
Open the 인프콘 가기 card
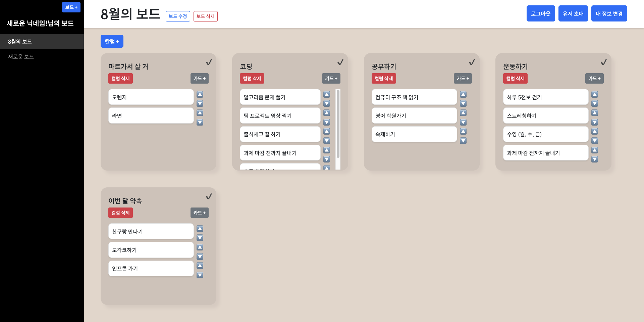pyautogui.click(x=151, y=268)
